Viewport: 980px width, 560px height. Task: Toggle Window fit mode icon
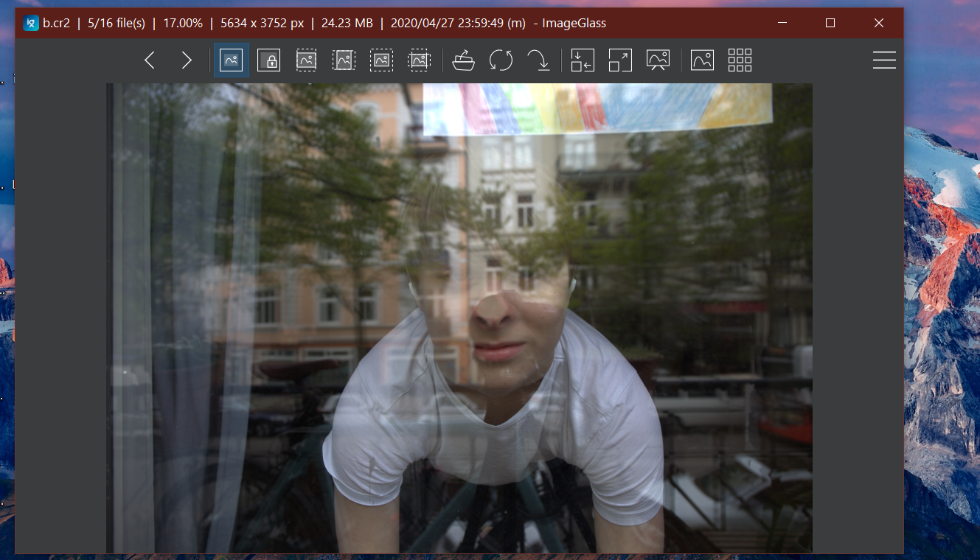583,60
